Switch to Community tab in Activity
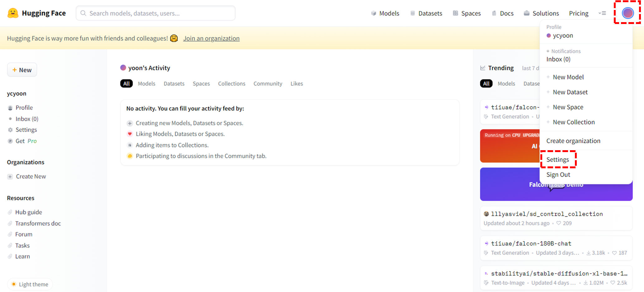 coord(268,84)
